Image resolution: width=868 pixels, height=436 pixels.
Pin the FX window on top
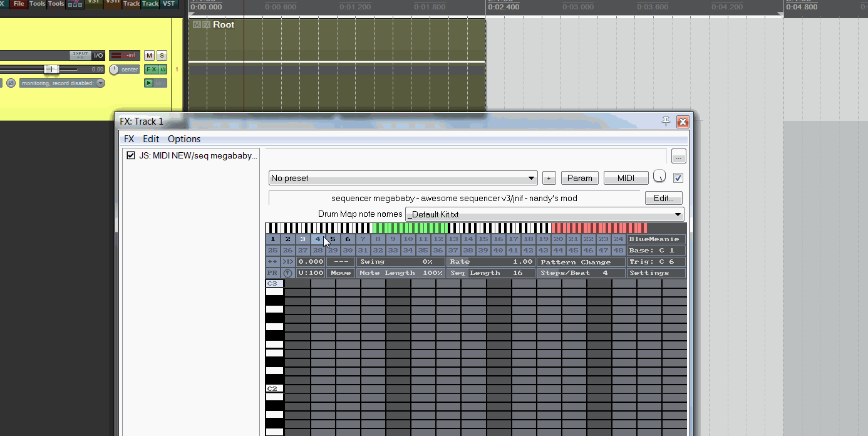[x=666, y=122]
